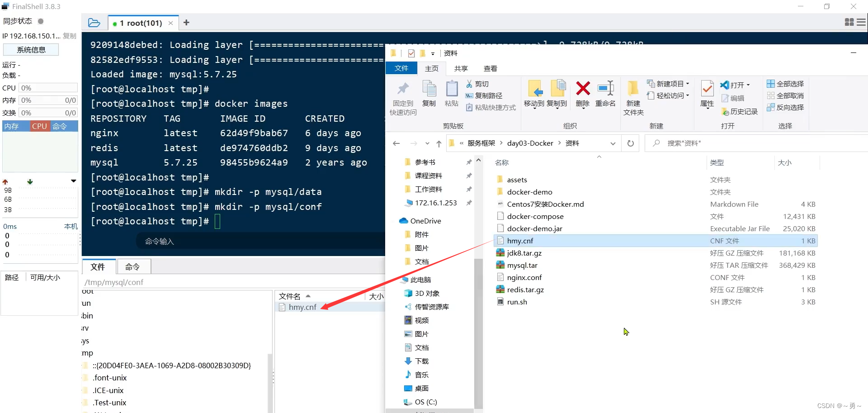Expand the network traffic dropdown arrow
Viewport: 868px width, 413px height.
coord(73,181)
